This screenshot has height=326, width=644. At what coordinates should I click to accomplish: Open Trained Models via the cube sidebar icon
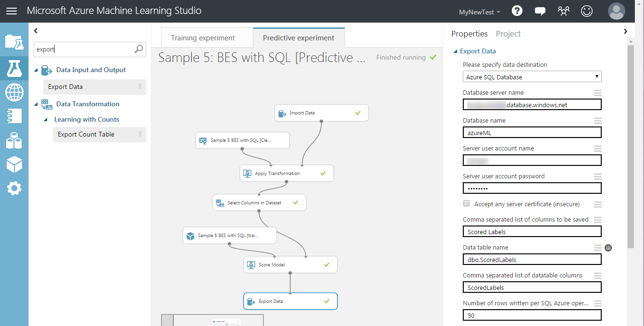click(14, 164)
